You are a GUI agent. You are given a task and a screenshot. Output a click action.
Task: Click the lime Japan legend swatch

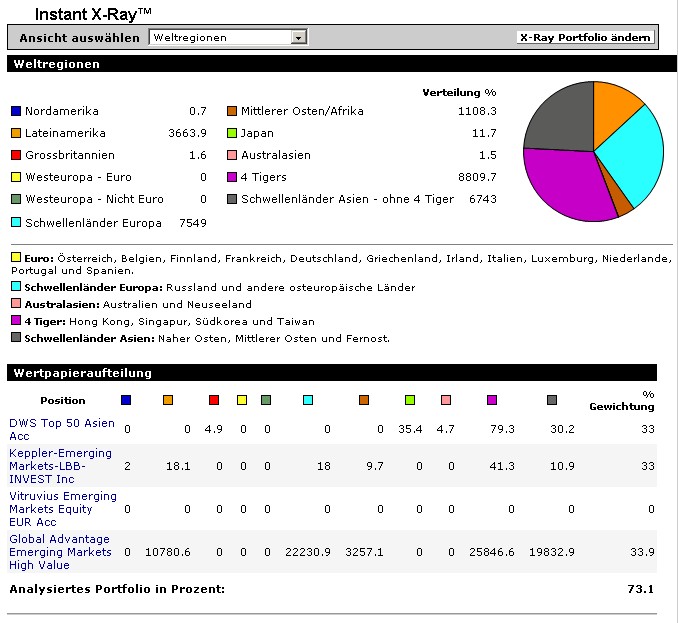pos(232,133)
